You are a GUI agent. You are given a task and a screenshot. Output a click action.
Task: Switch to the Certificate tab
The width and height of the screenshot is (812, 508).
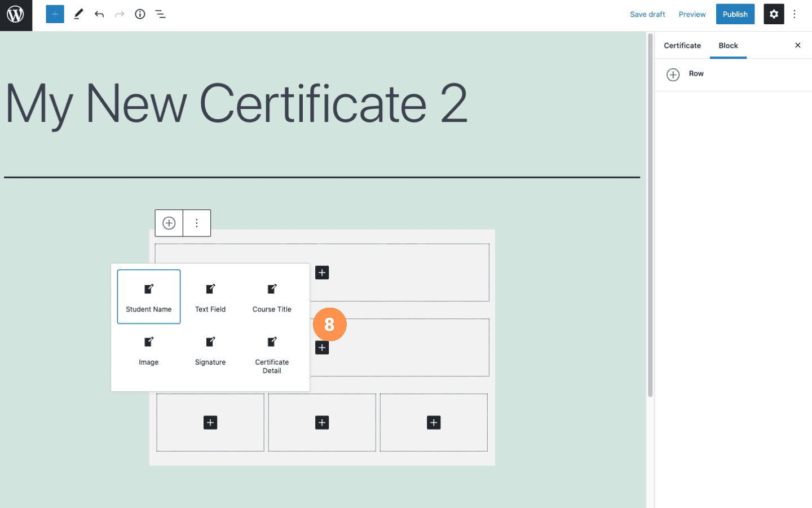682,46
